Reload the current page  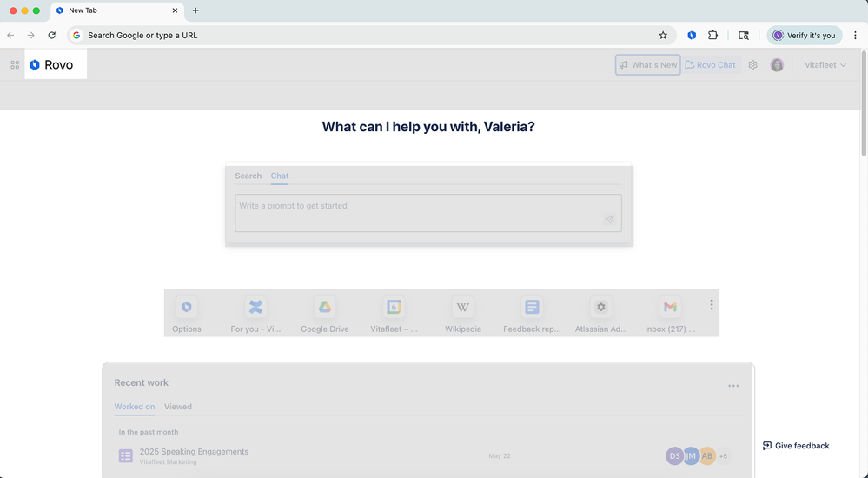pyautogui.click(x=51, y=35)
